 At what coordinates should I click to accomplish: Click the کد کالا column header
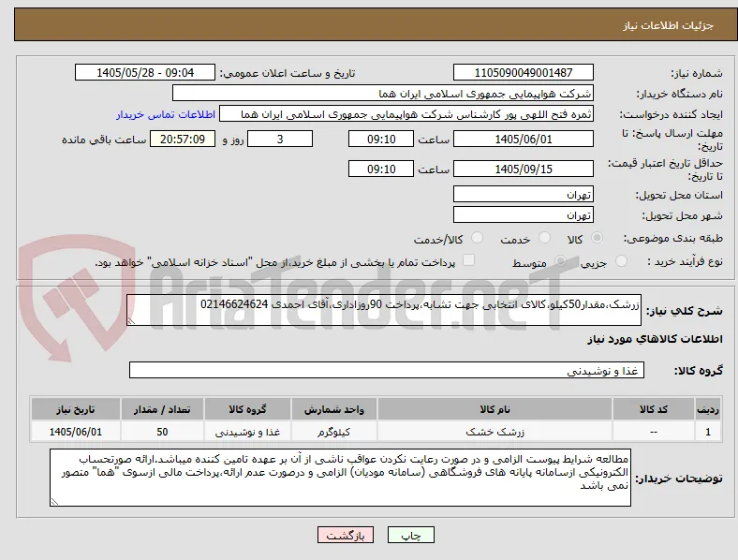(654, 409)
